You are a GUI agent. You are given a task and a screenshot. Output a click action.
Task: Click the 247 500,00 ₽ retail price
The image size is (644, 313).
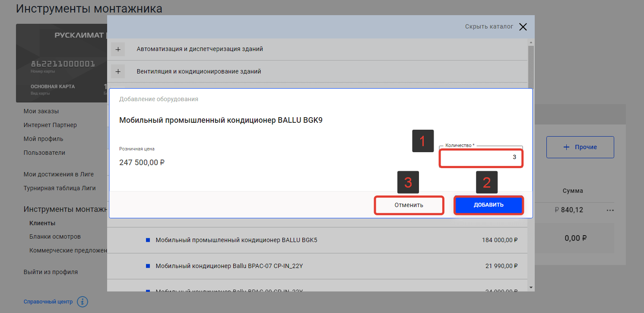[x=142, y=163]
